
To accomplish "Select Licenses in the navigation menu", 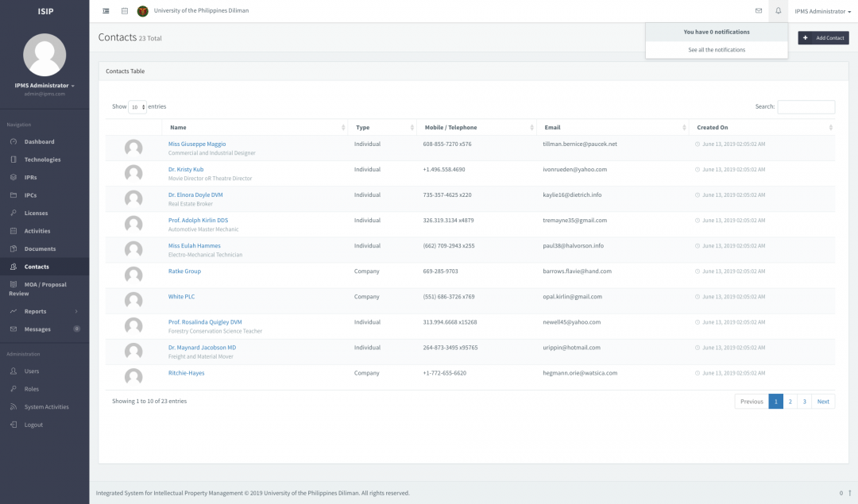I will pyautogui.click(x=36, y=214).
